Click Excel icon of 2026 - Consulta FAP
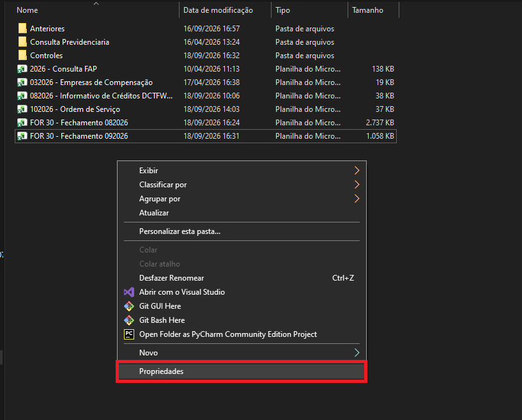Image resolution: width=522 pixels, height=420 pixels. pos(22,69)
